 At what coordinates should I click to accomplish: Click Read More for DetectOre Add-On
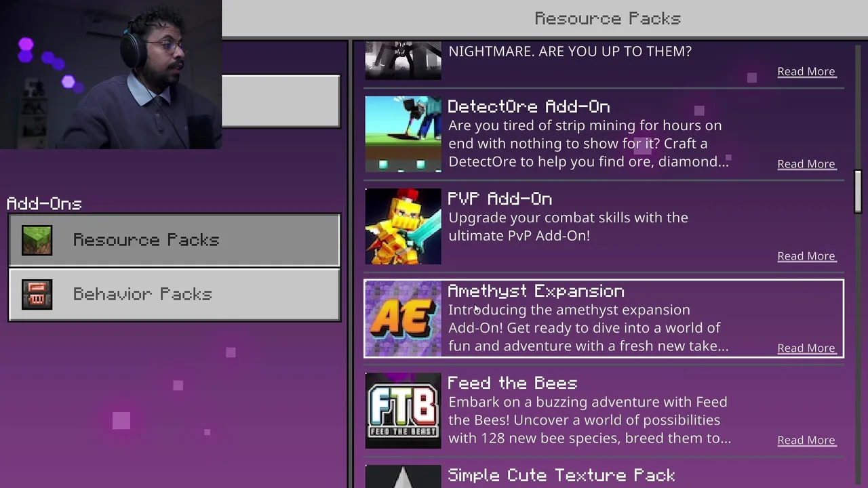[x=806, y=164]
